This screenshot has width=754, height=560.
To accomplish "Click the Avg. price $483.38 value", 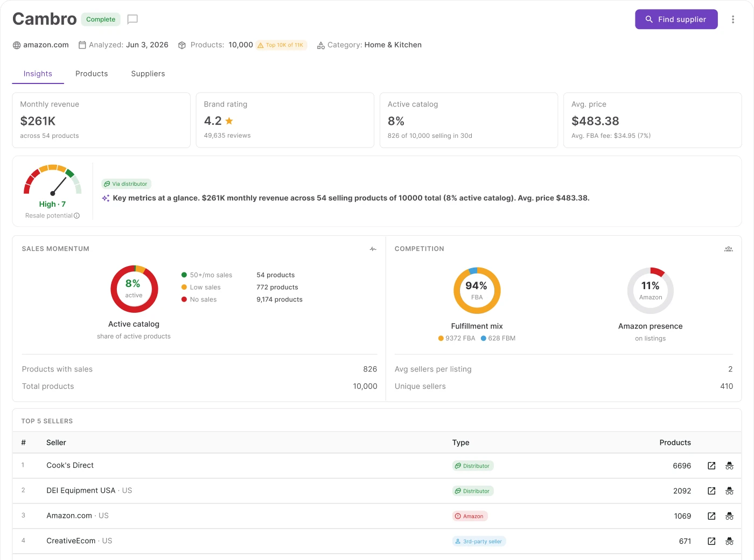I will 595,121.
